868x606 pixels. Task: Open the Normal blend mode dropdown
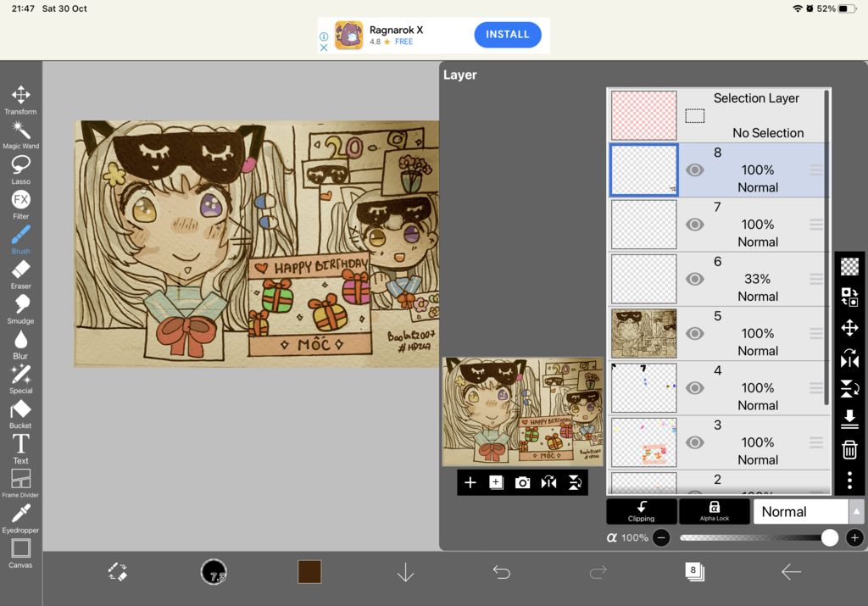(800, 511)
